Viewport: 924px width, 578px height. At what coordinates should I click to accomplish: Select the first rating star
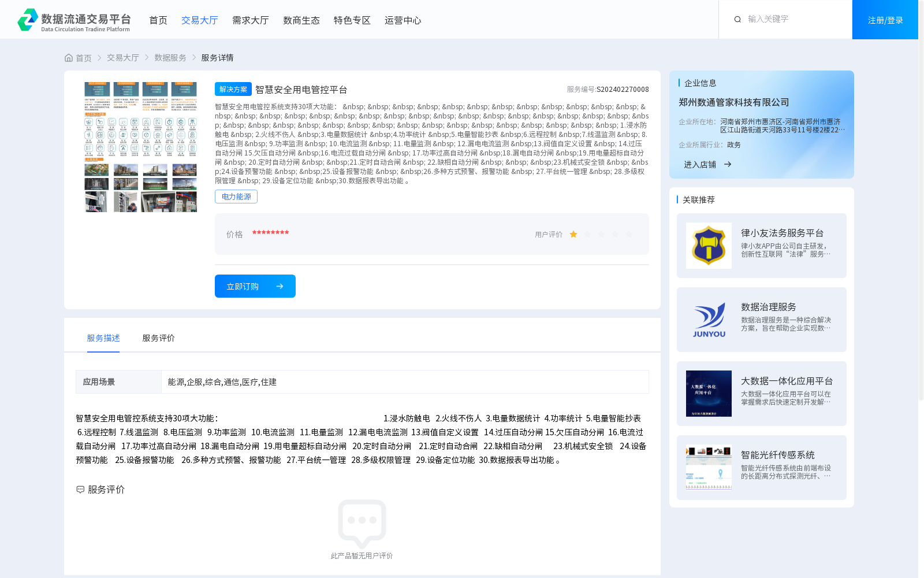coord(573,235)
